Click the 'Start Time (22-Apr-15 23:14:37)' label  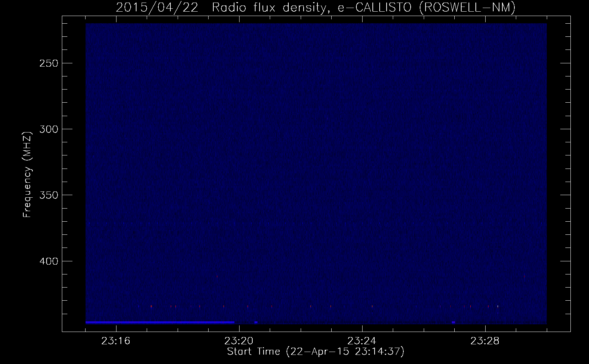coord(316,352)
